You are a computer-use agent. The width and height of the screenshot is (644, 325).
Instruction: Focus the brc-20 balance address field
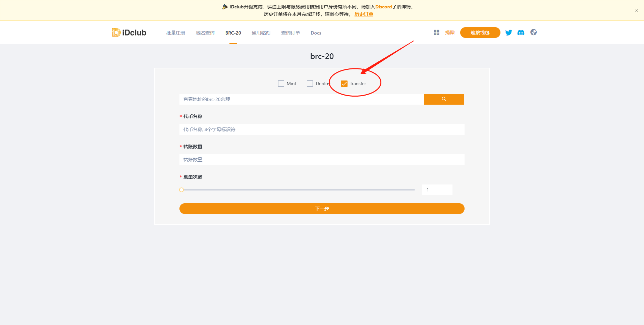pyautogui.click(x=302, y=99)
